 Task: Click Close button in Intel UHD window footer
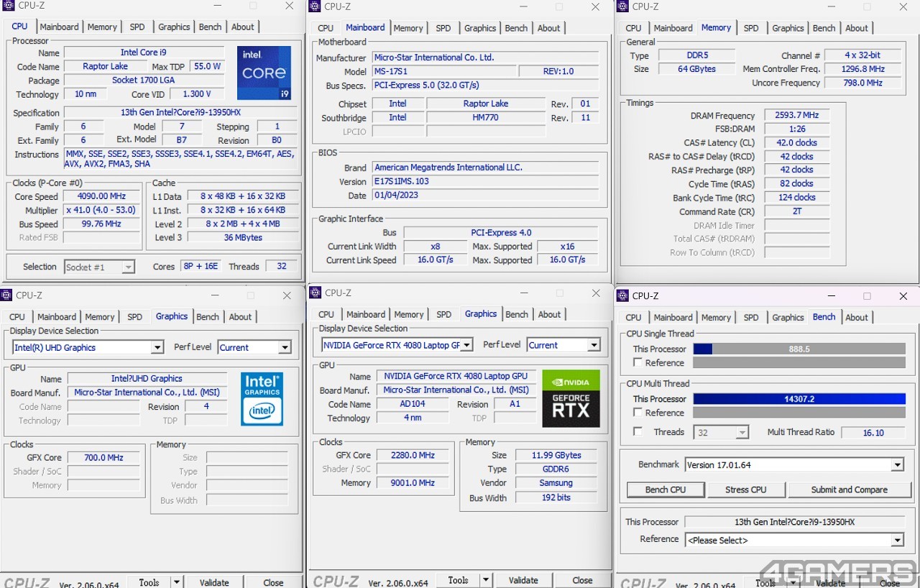[x=273, y=582]
